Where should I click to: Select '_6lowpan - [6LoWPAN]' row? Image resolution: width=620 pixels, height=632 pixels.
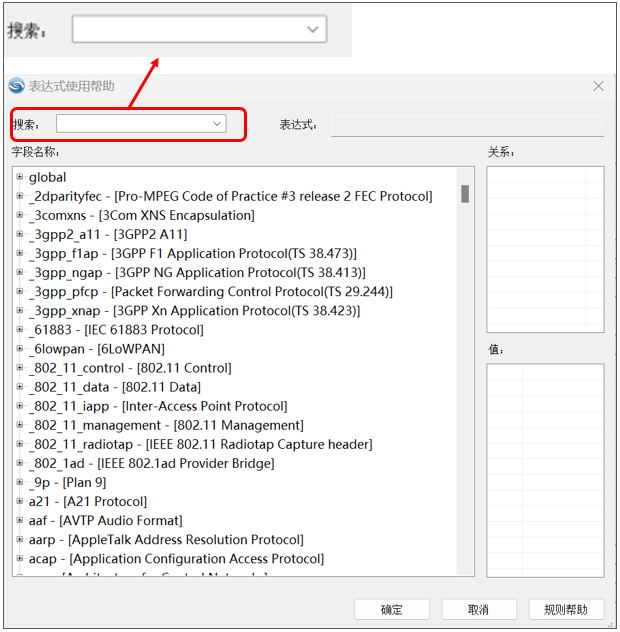(x=97, y=349)
